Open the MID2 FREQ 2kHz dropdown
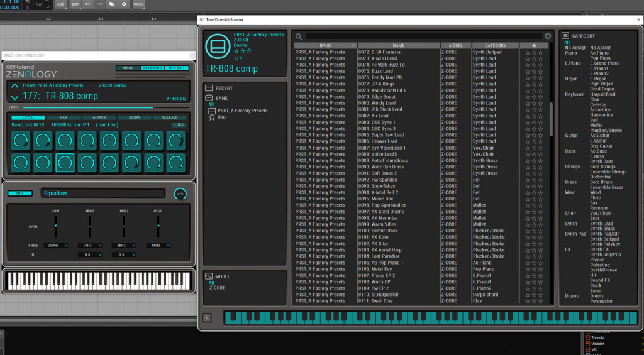This screenshot has width=644, height=355. coord(124,246)
